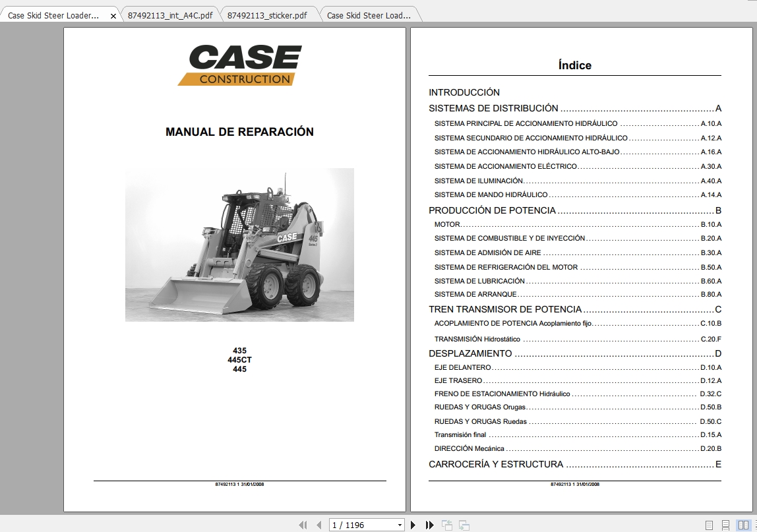
Task: Open the last Case Skid Steer Load... tab
Action: [369, 15]
